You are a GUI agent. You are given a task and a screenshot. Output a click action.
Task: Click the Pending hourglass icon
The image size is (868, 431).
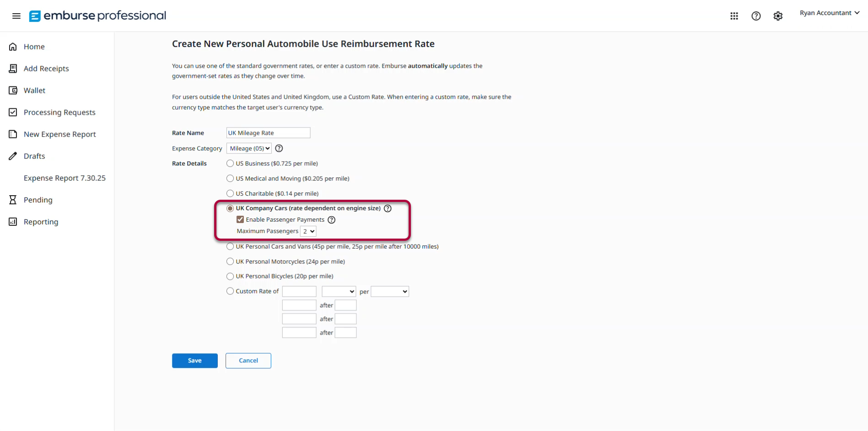[x=13, y=200]
